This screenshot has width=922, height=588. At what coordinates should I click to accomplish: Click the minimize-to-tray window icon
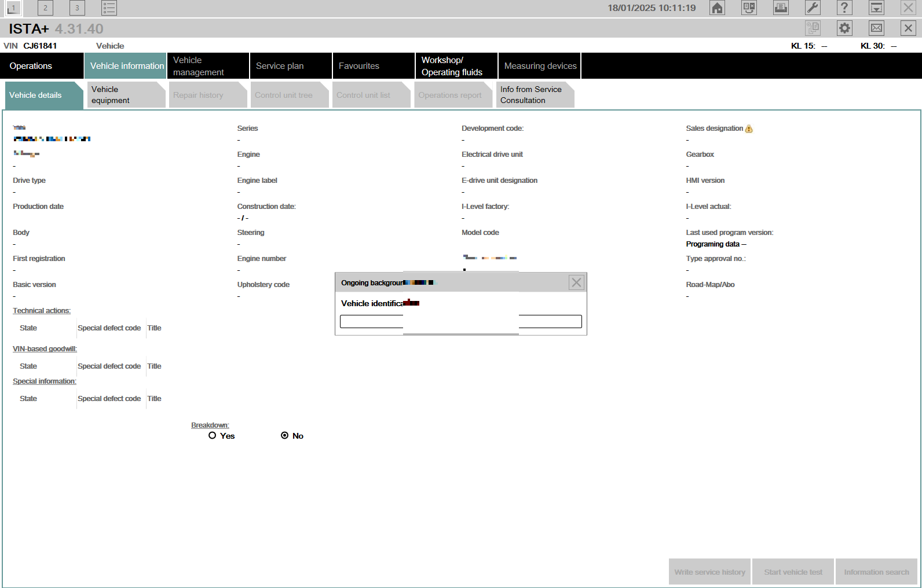877,8
